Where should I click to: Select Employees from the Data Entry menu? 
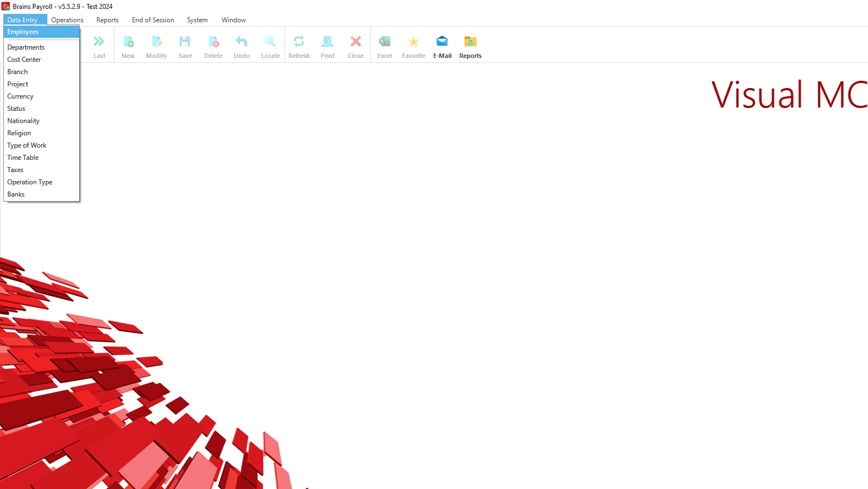tap(41, 32)
